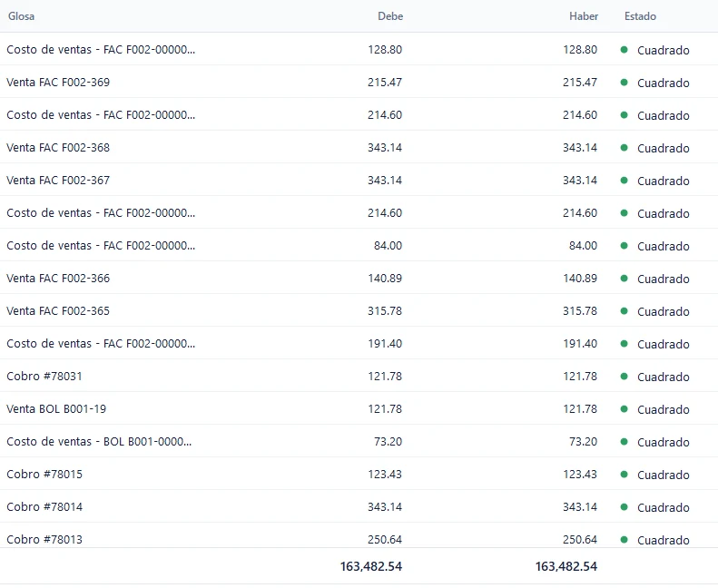Open the Venta FAC F002-367 entry
The width and height of the screenshot is (718, 588).
click(58, 181)
